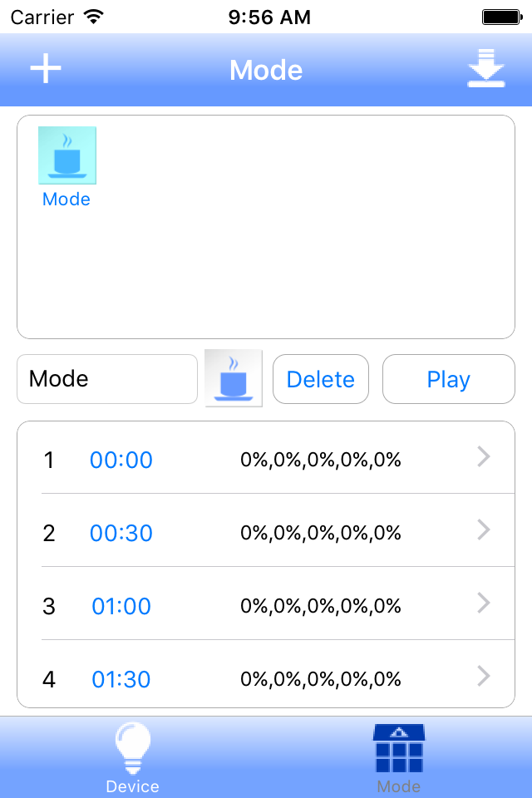Tap the battery icon in status bar
Viewport: 532px width, 798px height.
pyautogui.click(x=501, y=17)
